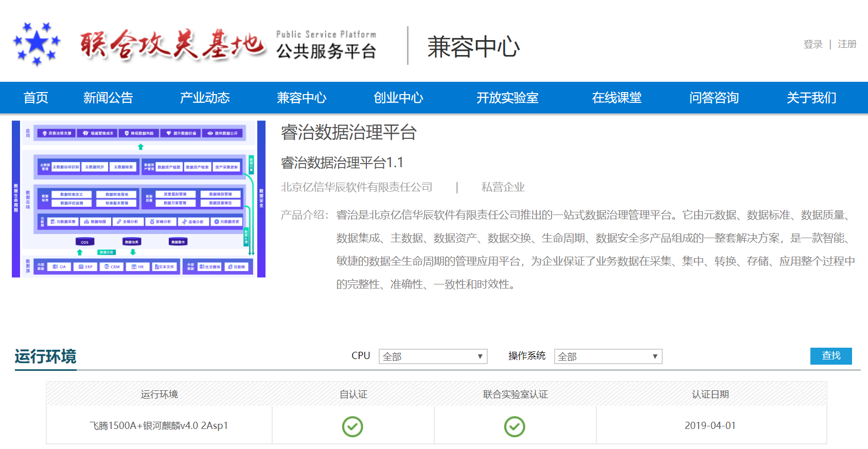The width and height of the screenshot is (868, 449).
Task: Click the 自认证 column header
Action: tap(353, 394)
